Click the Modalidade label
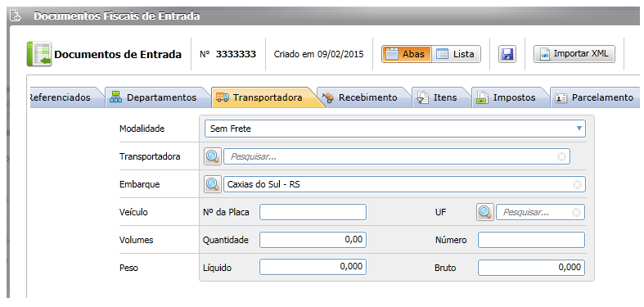 pyautogui.click(x=142, y=129)
